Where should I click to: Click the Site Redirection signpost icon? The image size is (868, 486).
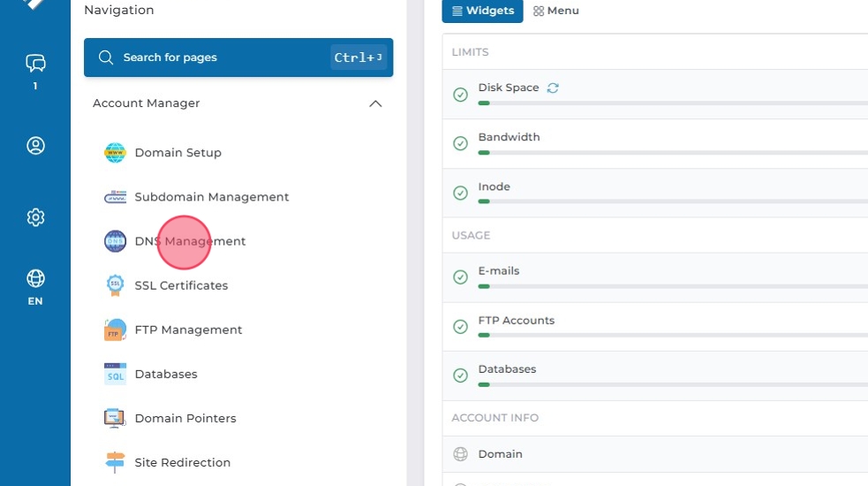click(115, 462)
